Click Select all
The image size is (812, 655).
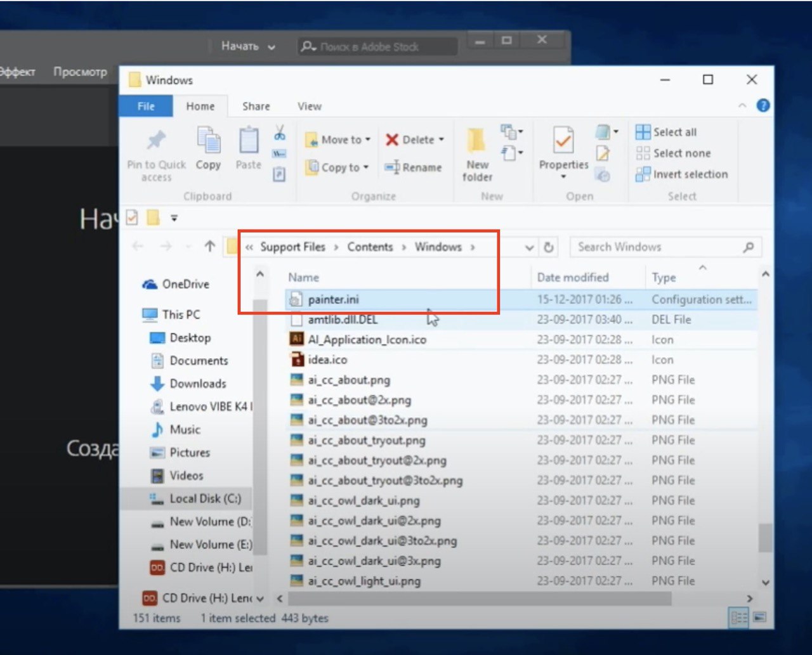pyautogui.click(x=666, y=132)
